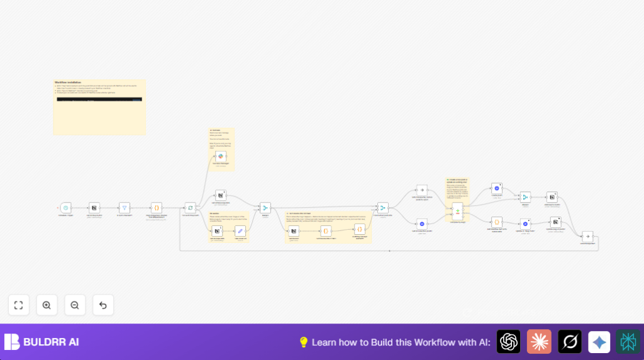Open the Slack message node
Screen dimensions: 644x360
point(221,157)
